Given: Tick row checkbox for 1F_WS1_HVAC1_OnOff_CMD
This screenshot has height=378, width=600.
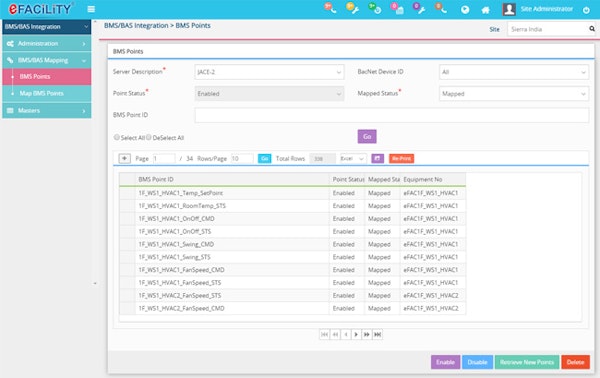Looking at the screenshot, I should [127, 219].
